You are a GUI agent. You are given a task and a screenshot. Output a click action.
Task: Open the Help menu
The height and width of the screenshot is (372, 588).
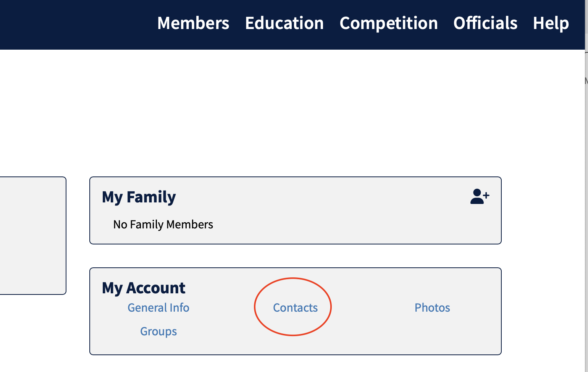551,23
